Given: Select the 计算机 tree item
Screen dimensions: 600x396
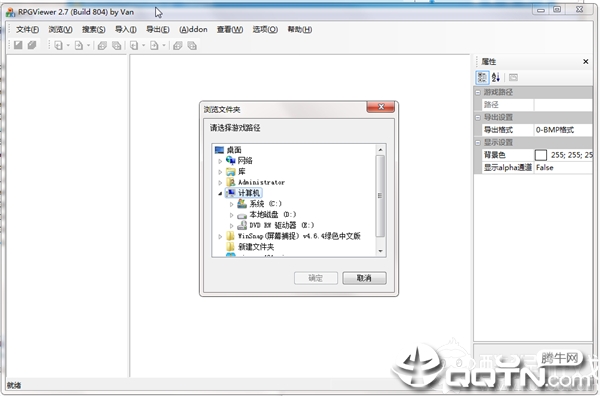Looking at the screenshot, I should click(249, 193).
